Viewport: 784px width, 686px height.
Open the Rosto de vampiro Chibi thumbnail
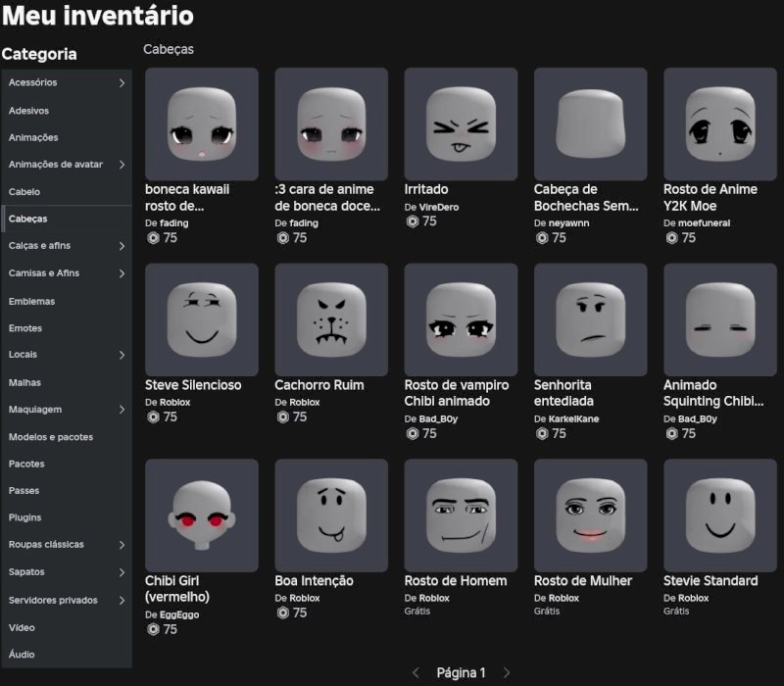pyautogui.click(x=461, y=319)
